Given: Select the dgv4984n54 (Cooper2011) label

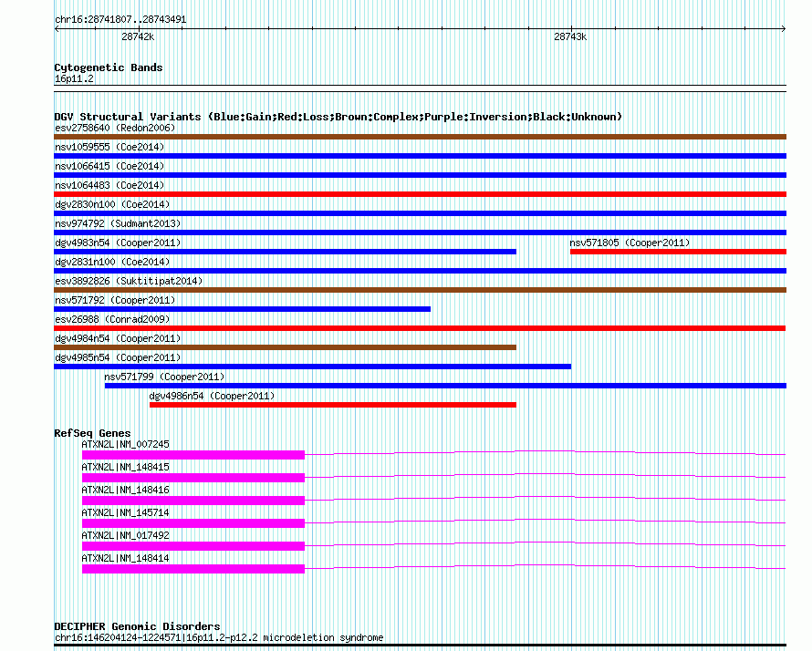Looking at the screenshot, I should [118, 338].
